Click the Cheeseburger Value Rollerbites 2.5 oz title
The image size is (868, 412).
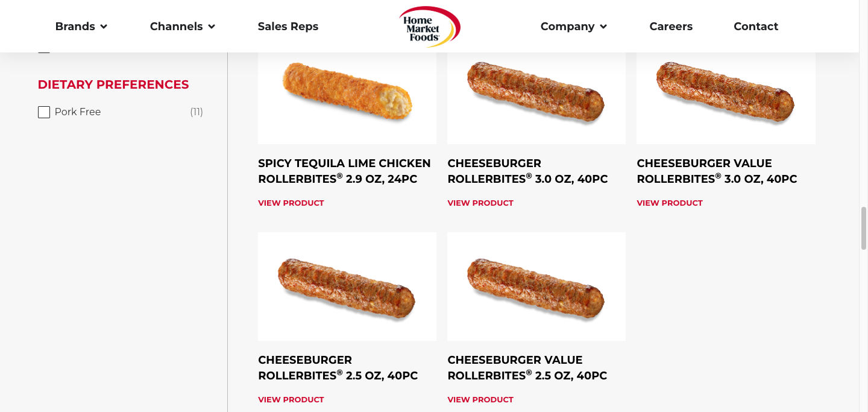[527, 367]
